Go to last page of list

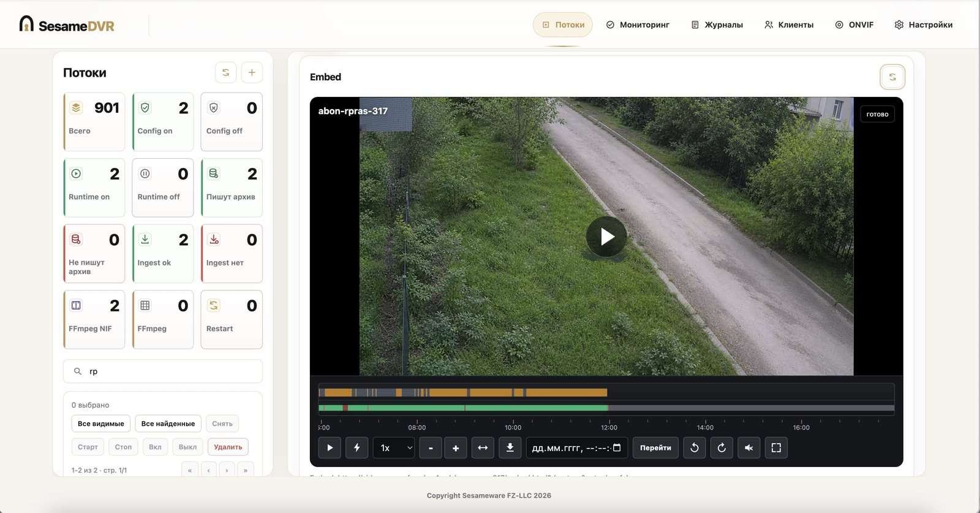pyautogui.click(x=246, y=470)
